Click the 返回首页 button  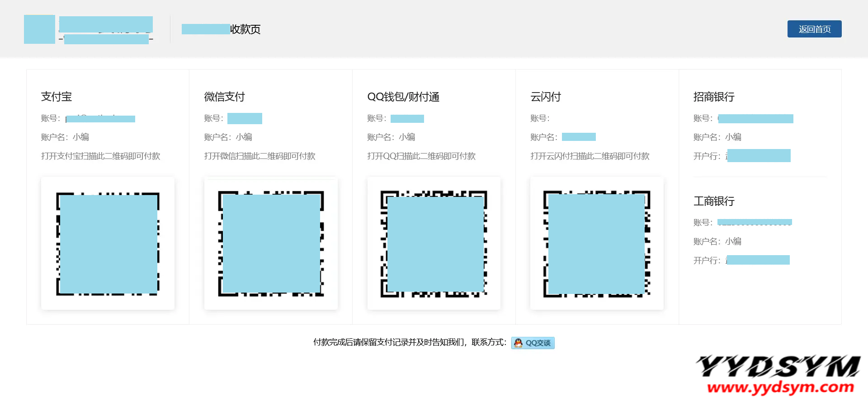coord(814,29)
